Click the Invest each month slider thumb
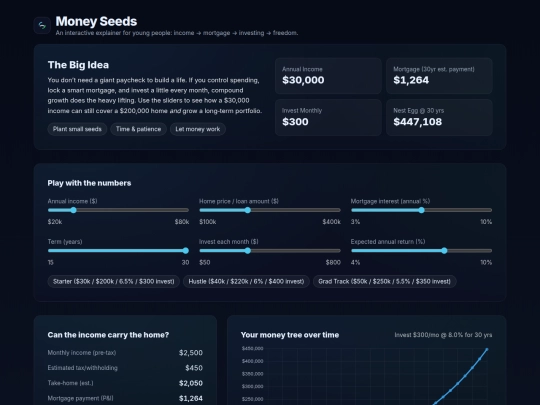This screenshot has width=540, height=405. point(248,251)
